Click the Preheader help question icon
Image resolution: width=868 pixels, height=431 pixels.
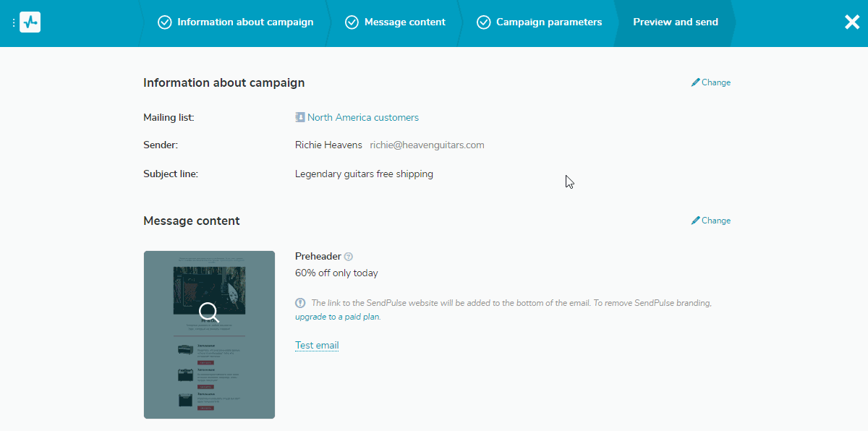click(x=349, y=257)
